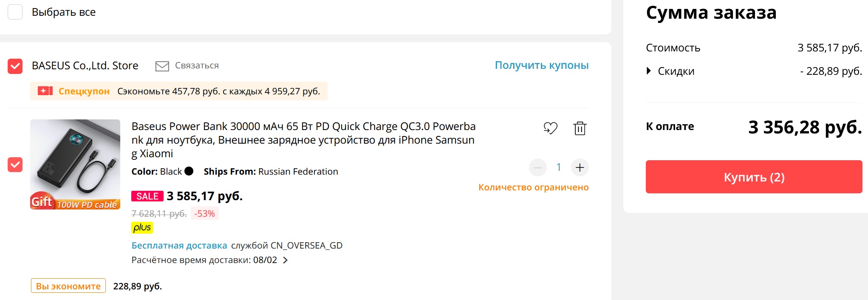Click the red Спецкупон coupon icon
The height and width of the screenshot is (300, 868).
[45, 91]
